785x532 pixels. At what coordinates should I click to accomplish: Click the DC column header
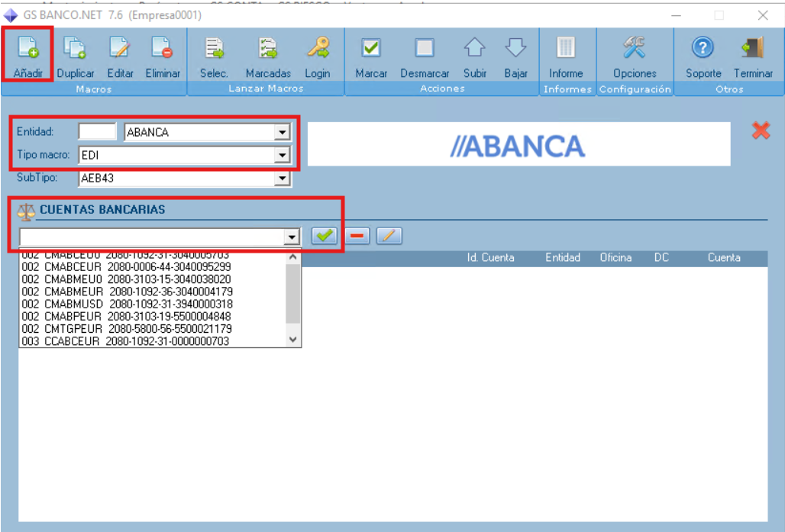(661, 258)
